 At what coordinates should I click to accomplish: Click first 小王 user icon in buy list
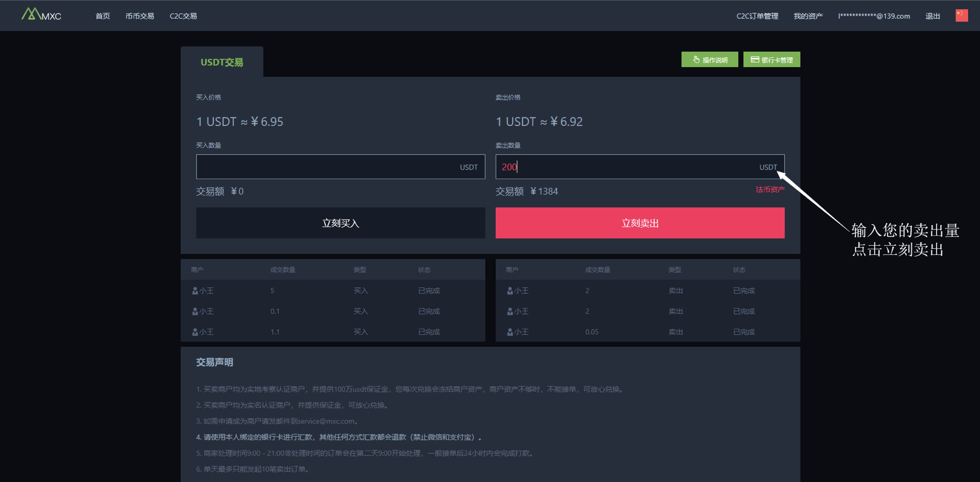(x=195, y=291)
